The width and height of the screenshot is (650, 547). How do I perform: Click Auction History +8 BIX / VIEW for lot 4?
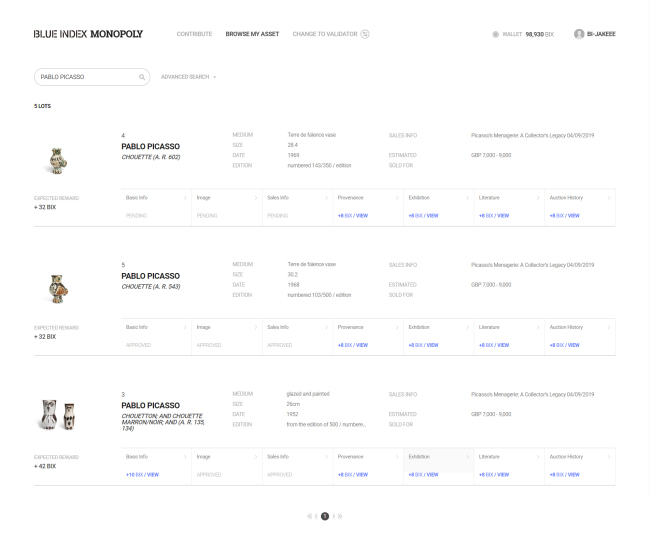[x=565, y=215]
